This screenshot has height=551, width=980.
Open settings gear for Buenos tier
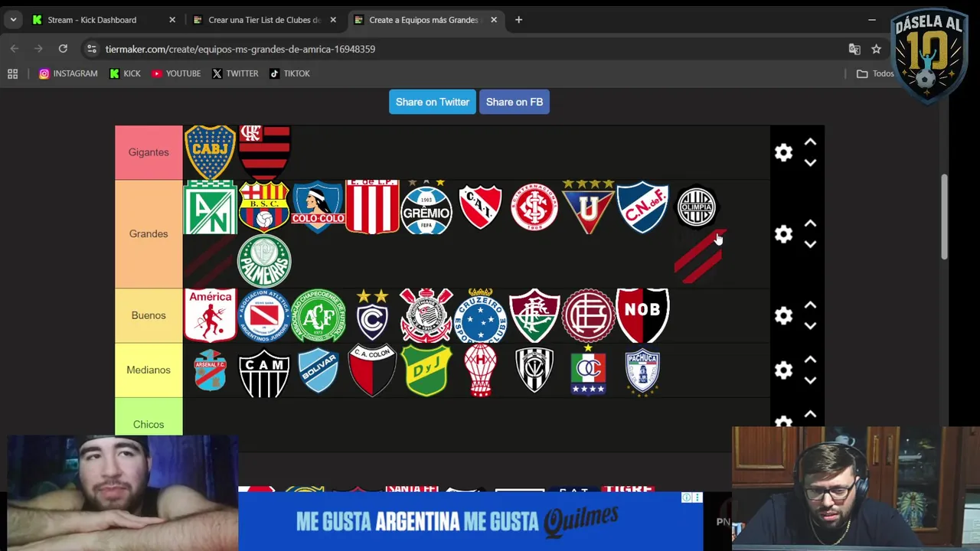point(783,315)
